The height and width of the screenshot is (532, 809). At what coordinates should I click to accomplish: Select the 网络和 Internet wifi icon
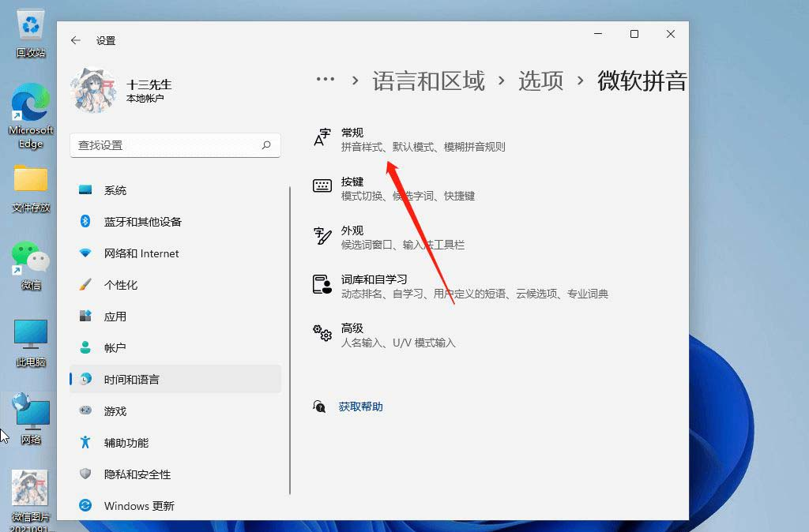(x=85, y=253)
